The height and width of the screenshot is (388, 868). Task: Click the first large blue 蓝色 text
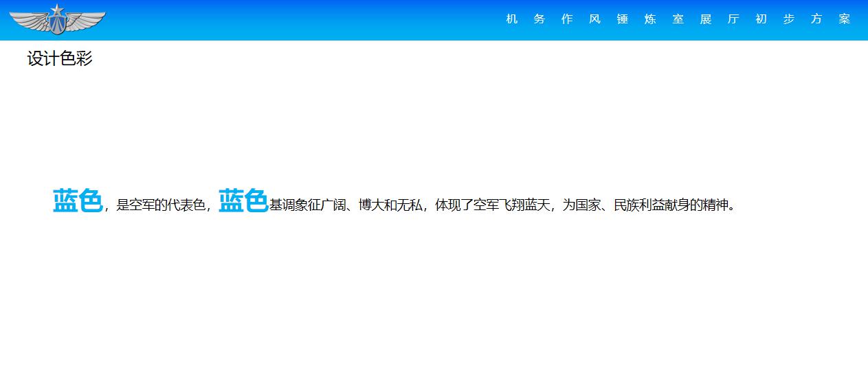click(78, 201)
